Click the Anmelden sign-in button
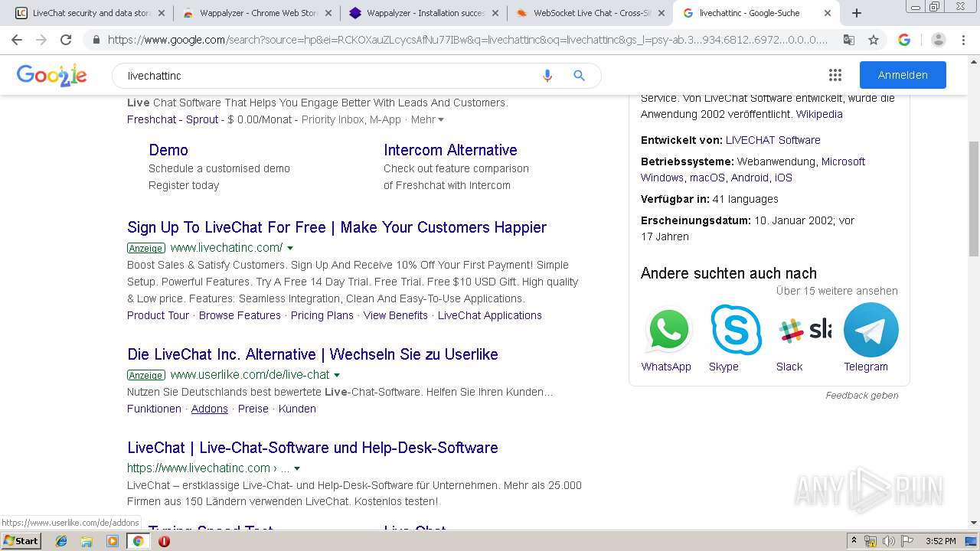Screen dimensions: 980x551 point(903,75)
